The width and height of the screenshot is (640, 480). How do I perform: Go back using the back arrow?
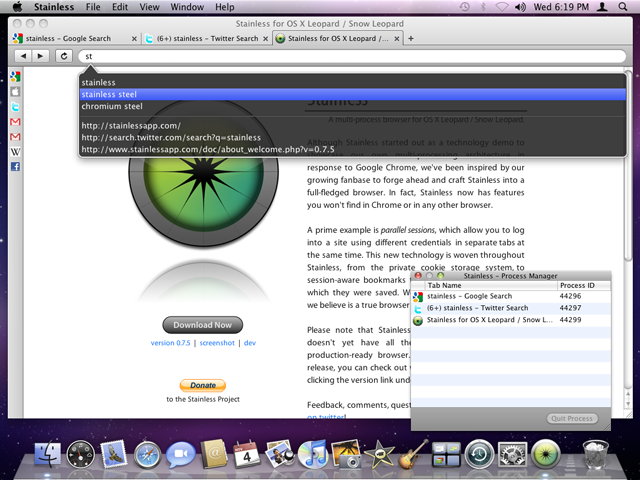pos(23,56)
